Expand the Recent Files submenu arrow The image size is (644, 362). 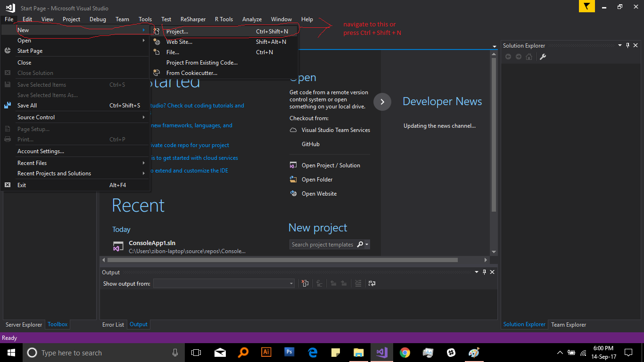144,163
